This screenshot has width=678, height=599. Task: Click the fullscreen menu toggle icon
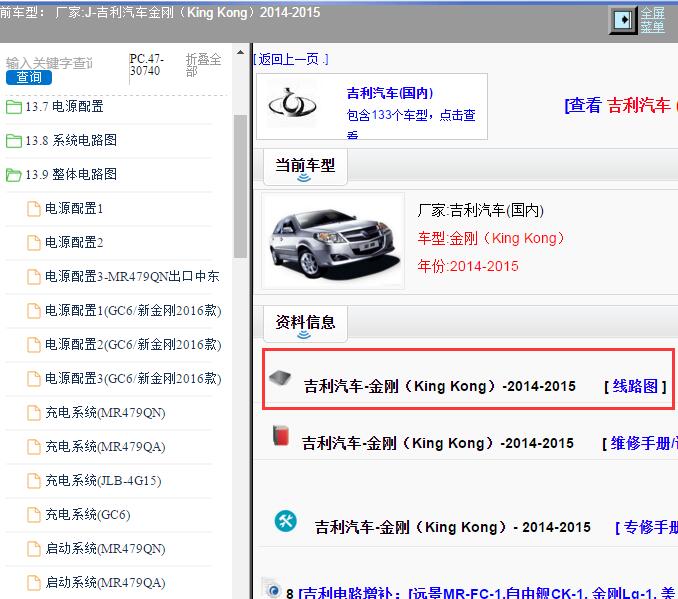623,20
